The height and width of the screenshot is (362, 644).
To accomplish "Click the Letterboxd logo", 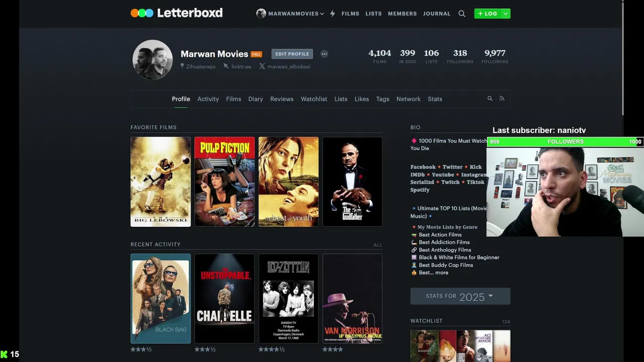I will click(x=177, y=13).
